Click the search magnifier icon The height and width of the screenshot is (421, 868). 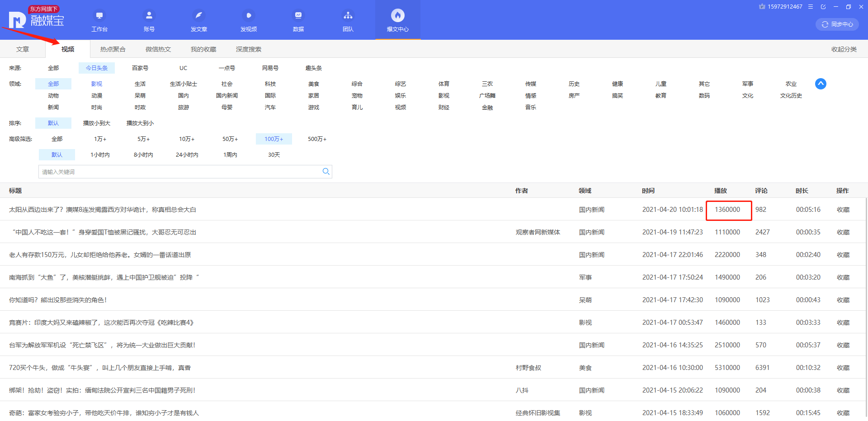[x=326, y=172]
